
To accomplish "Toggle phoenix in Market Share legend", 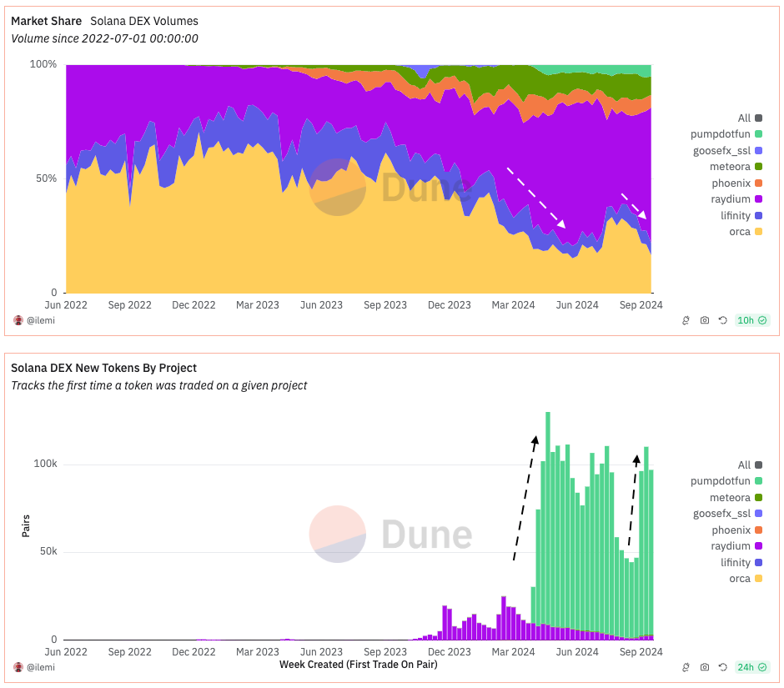I will coord(737,183).
